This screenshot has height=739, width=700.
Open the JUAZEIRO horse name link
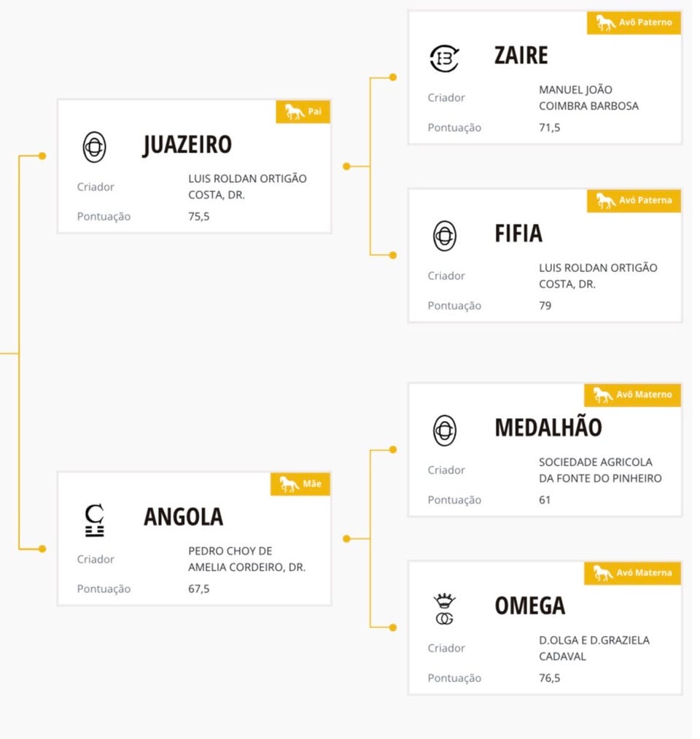pyautogui.click(x=187, y=145)
